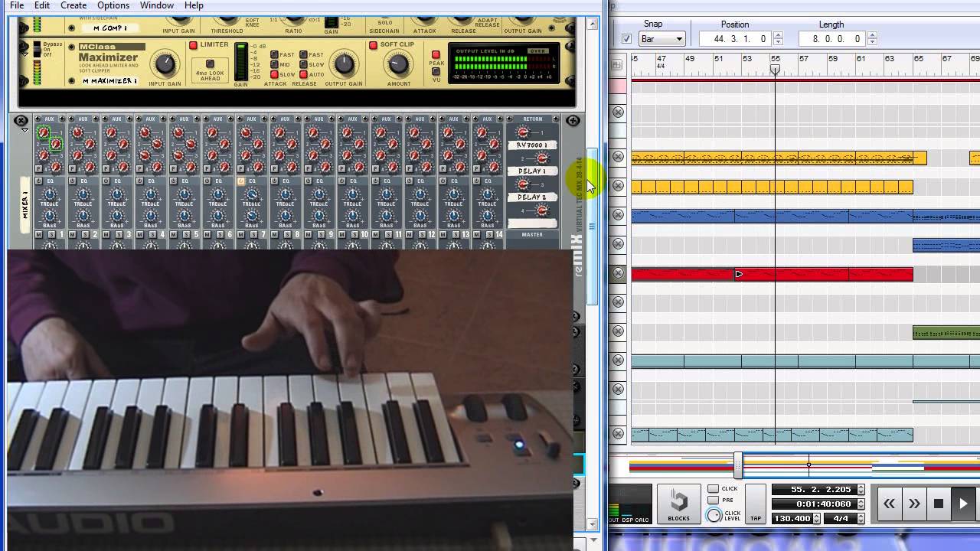The width and height of the screenshot is (980, 551).
Task: Set Maximizer Attack to Mid
Action: (x=275, y=64)
